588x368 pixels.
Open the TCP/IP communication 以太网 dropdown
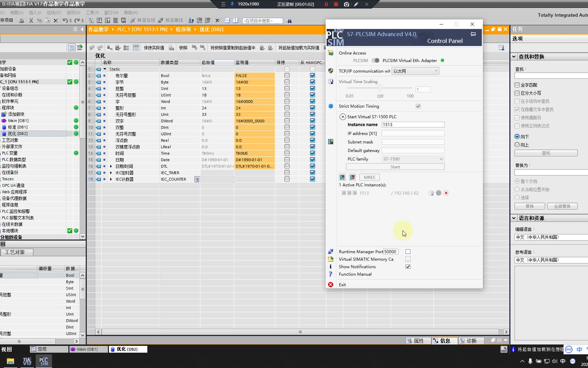pyautogui.click(x=415, y=71)
